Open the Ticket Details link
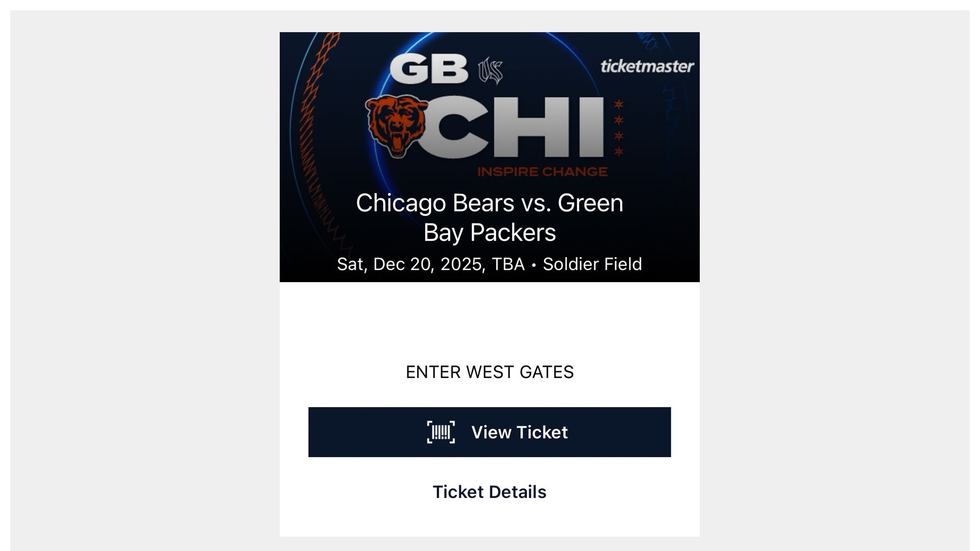This screenshot has height=551, width=980. [x=489, y=492]
